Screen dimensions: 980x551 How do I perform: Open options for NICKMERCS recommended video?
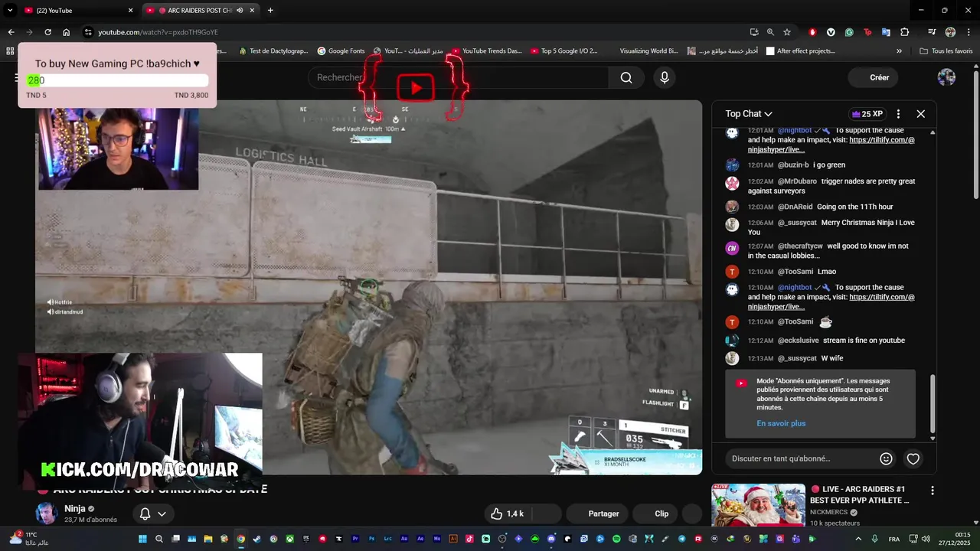pos(933,491)
